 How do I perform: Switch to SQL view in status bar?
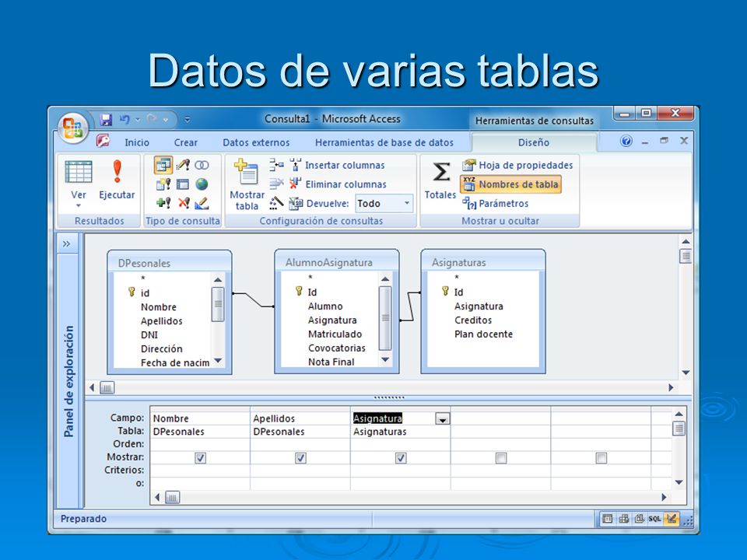[654, 519]
